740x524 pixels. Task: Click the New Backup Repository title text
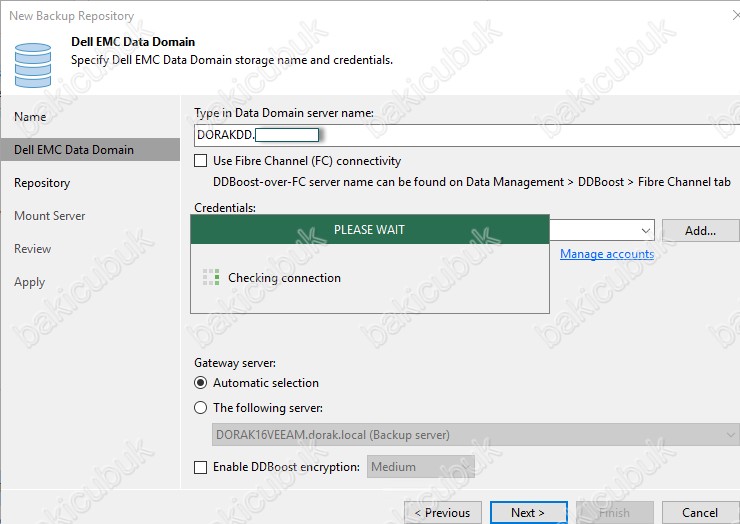coord(72,16)
